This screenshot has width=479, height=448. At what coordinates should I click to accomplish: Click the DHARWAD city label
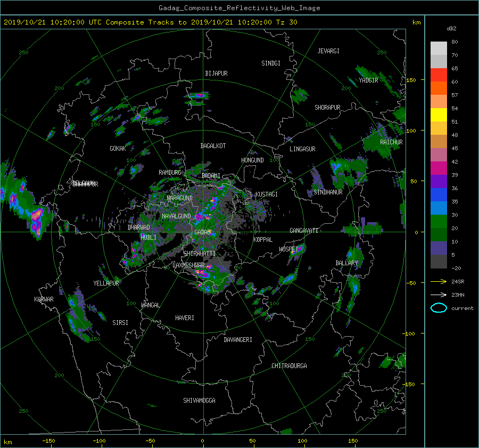click(139, 227)
